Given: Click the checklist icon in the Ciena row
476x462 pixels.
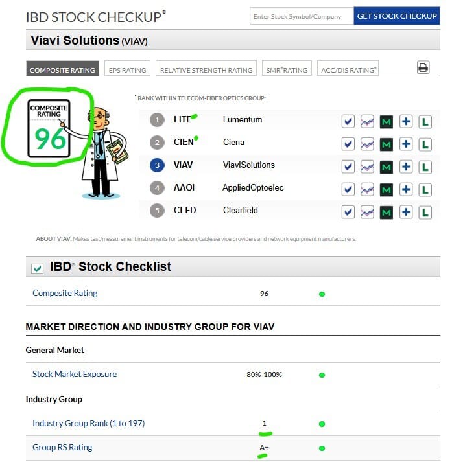Looking at the screenshot, I should [x=348, y=144].
